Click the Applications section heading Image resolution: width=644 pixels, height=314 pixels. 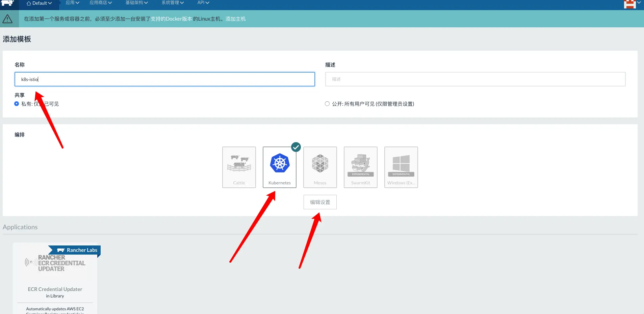[20, 227]
